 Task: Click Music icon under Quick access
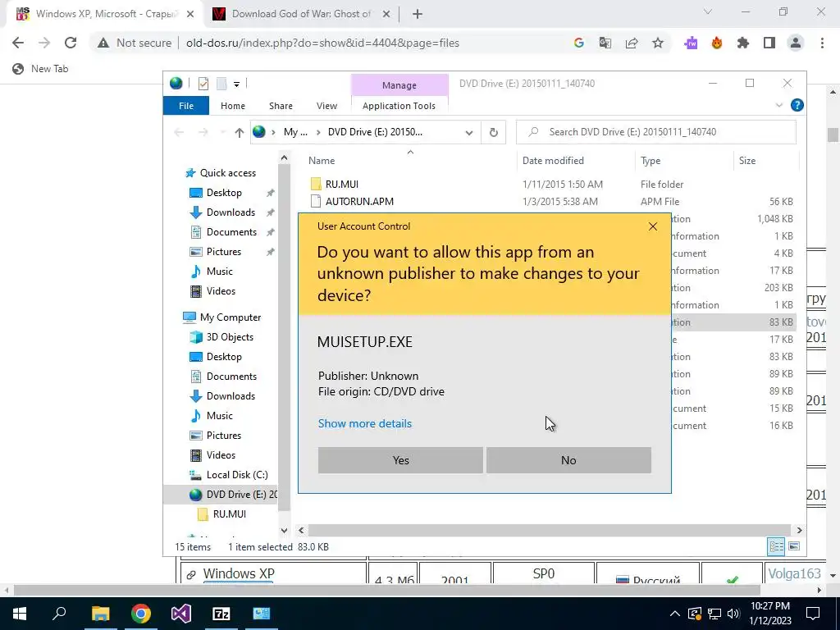tap(196, 271)
